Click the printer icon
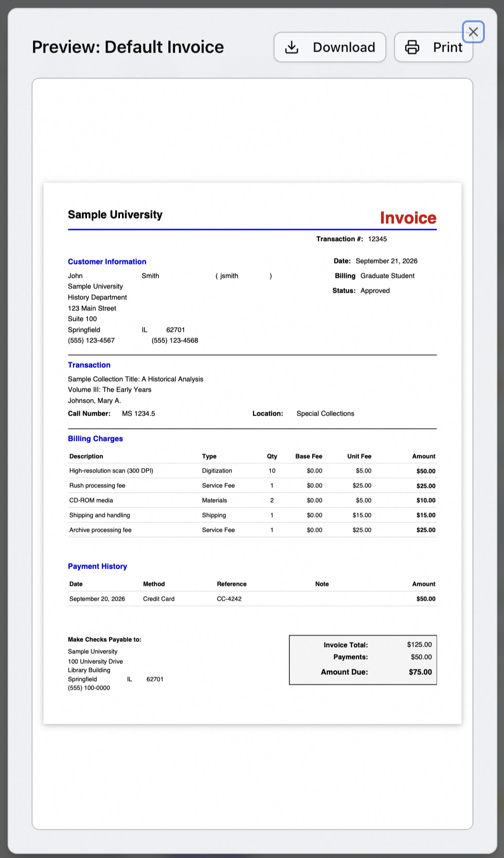 412,47
